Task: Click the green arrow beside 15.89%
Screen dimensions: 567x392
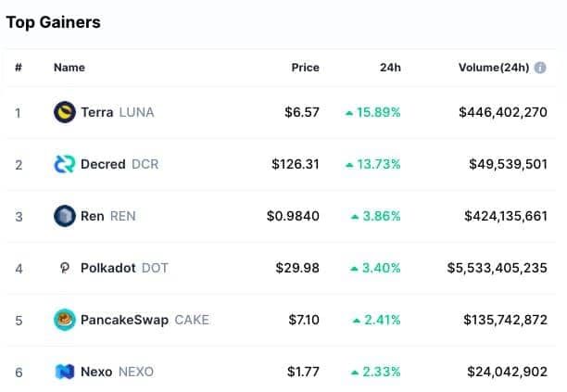Action: coord(349,113)
